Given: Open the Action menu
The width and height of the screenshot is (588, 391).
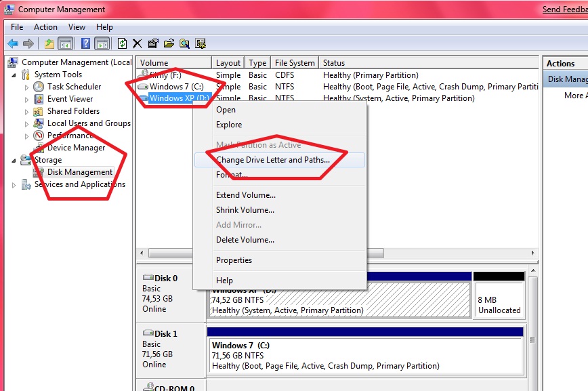Looking at the screenshot, I should tap(45, 27).
